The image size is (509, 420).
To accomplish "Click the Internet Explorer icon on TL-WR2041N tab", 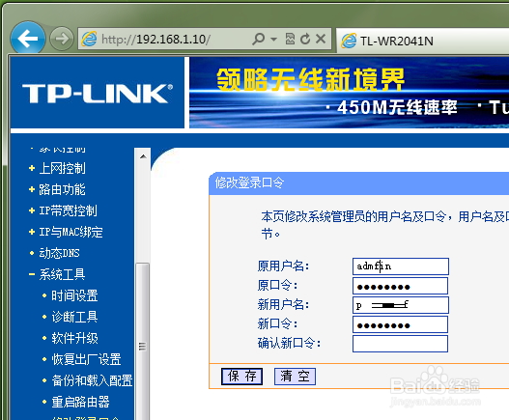I will click(349, 41).
